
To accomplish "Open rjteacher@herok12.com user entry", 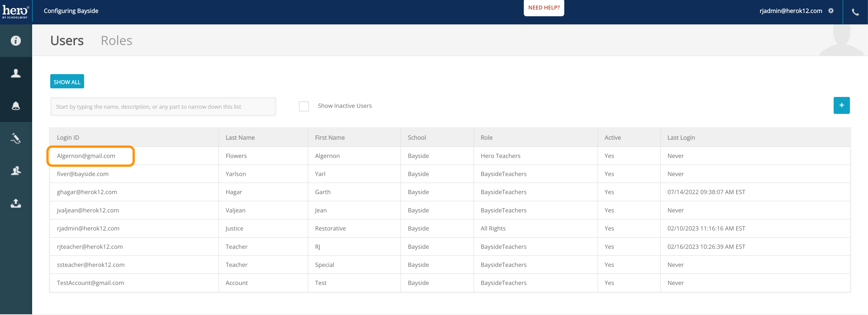I will click(90, 247).
